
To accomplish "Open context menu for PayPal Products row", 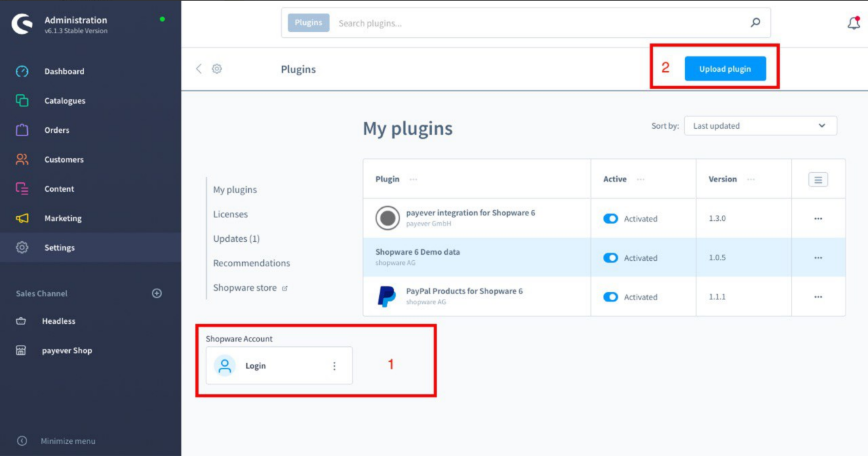I will pos(818,297).
